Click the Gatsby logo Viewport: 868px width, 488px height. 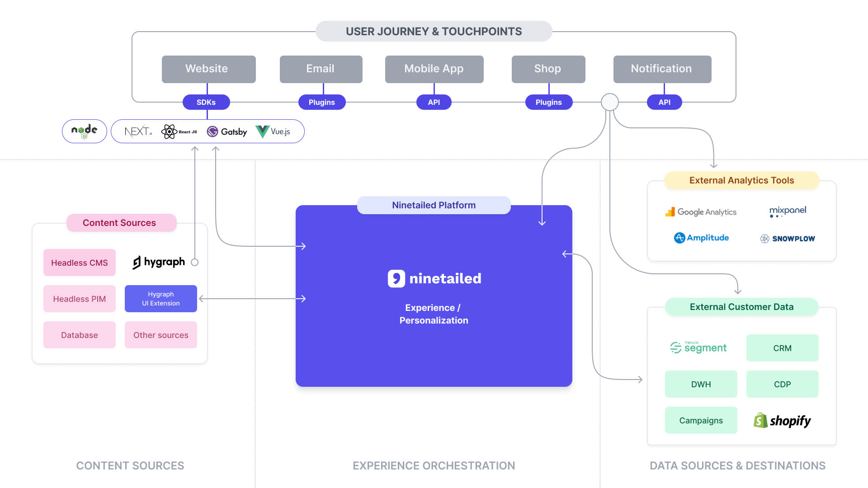227,131
